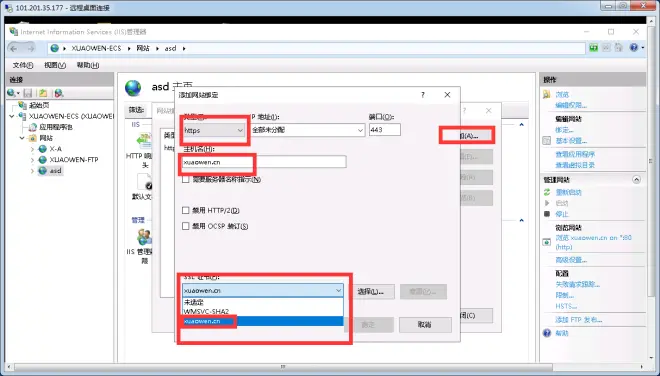This screenshot has width=660, height=376.
Task: Open the 绑定... link in Actions pane
Action: pyautogui.click(x=564, y=130)
